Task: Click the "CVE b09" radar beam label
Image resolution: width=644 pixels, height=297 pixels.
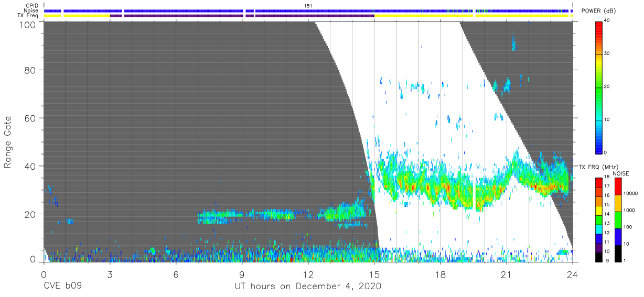Action: 62,286
